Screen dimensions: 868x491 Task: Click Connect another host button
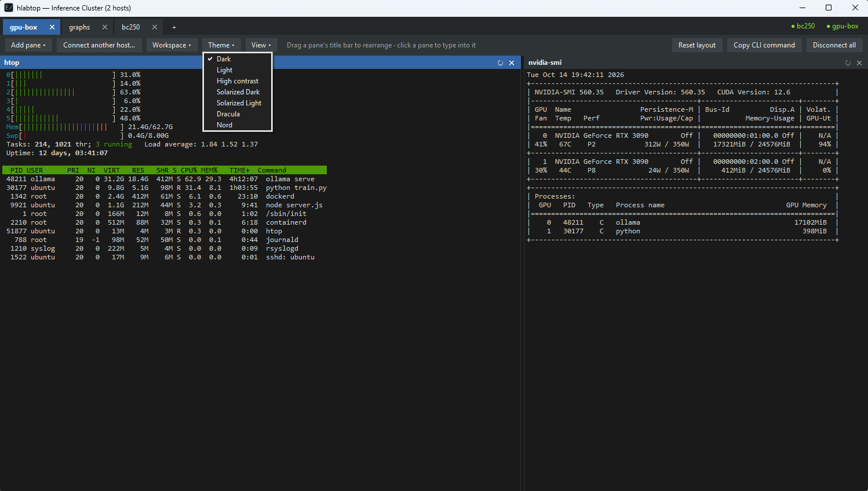coord(99,45)
